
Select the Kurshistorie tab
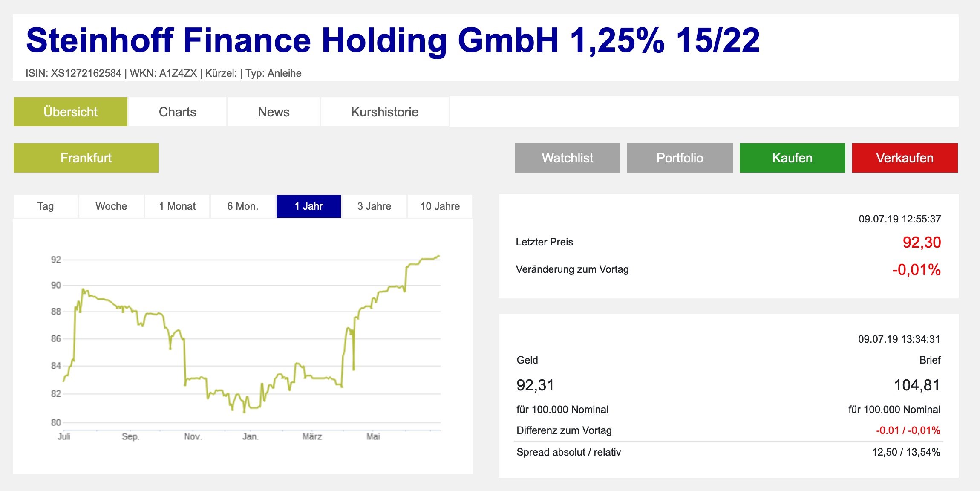(384, 112)
